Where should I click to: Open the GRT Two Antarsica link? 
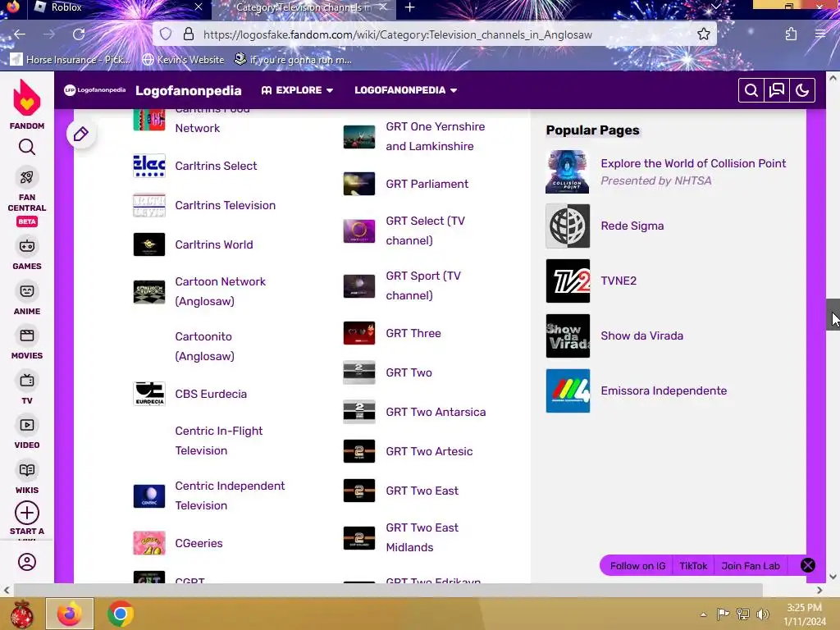436,412
